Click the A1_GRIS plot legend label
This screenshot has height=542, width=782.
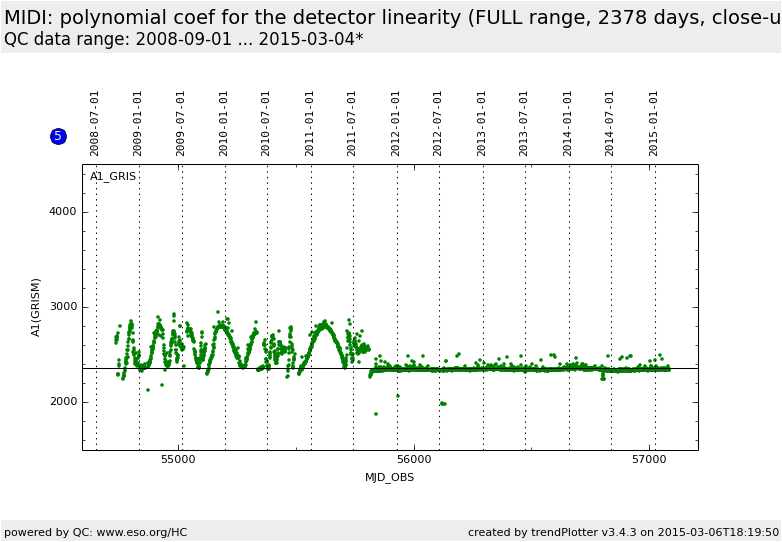[113, 177]
